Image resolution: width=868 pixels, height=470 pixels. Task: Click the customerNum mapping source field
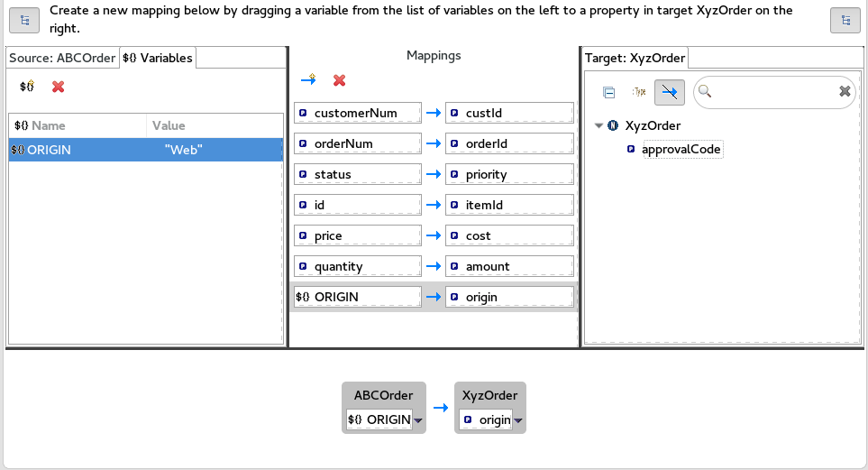pos(358,113)
